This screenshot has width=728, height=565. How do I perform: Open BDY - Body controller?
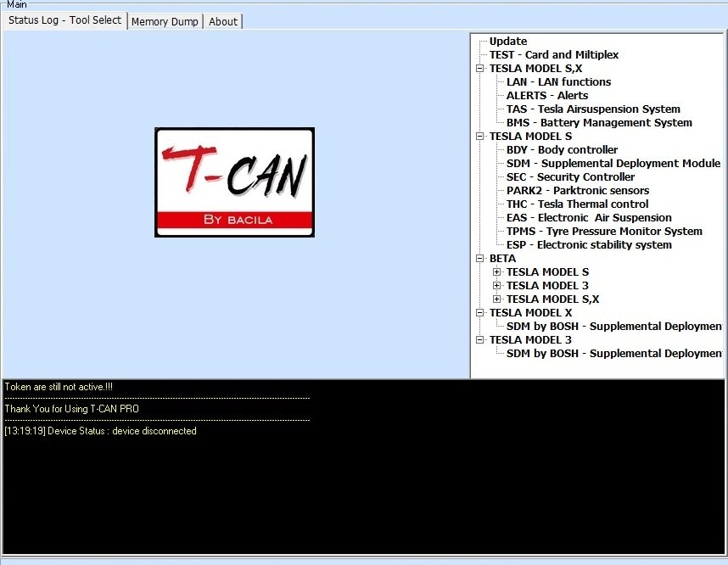[x=562, y=149]
